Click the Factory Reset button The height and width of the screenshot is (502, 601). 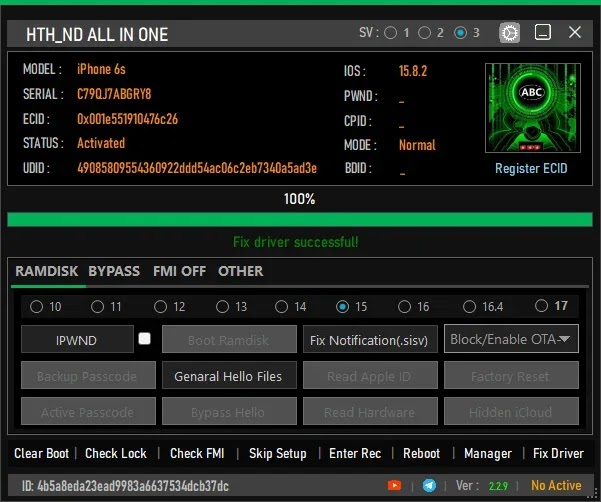tap(511, 375)
